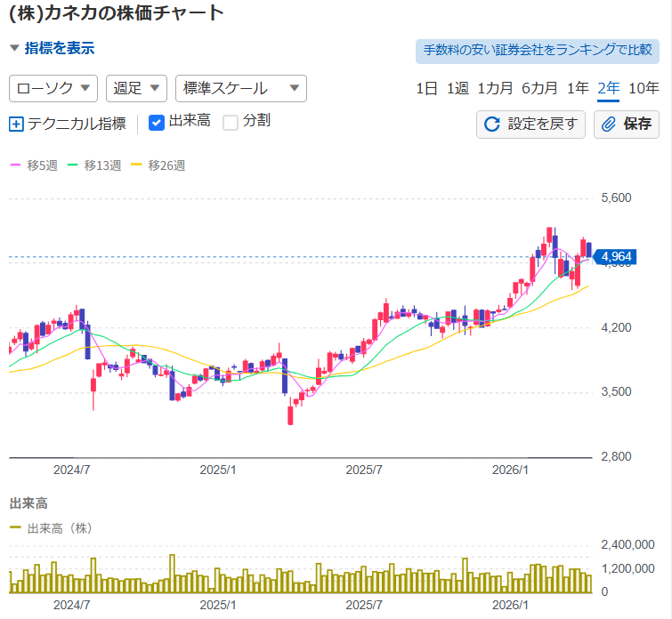Open the 週足 interval dropdown
The width and height of the screenshot is (672, 619).
(136, 88)
